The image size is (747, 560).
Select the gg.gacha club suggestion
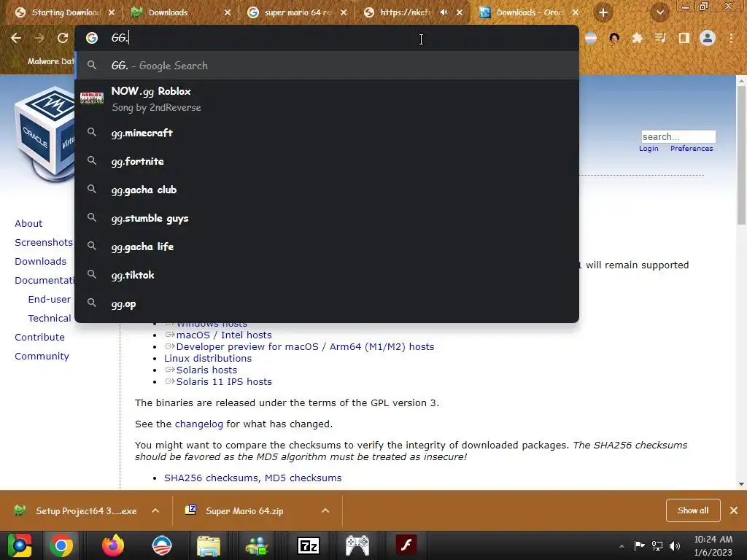click(x=327, y=190)
